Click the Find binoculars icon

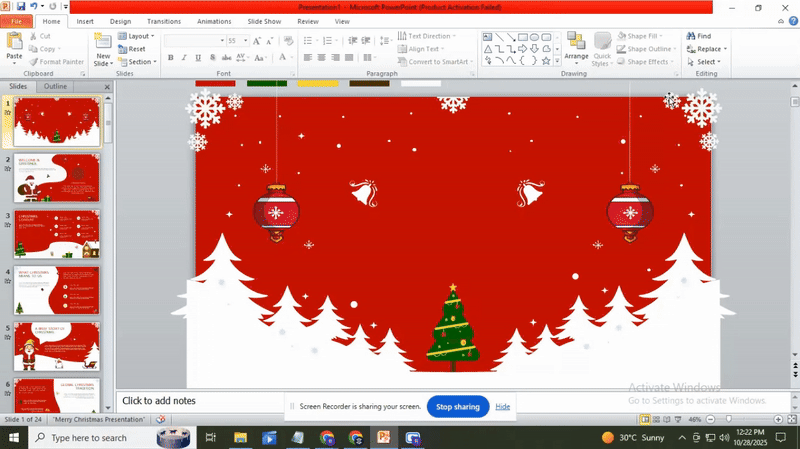[x=691, y=36]
